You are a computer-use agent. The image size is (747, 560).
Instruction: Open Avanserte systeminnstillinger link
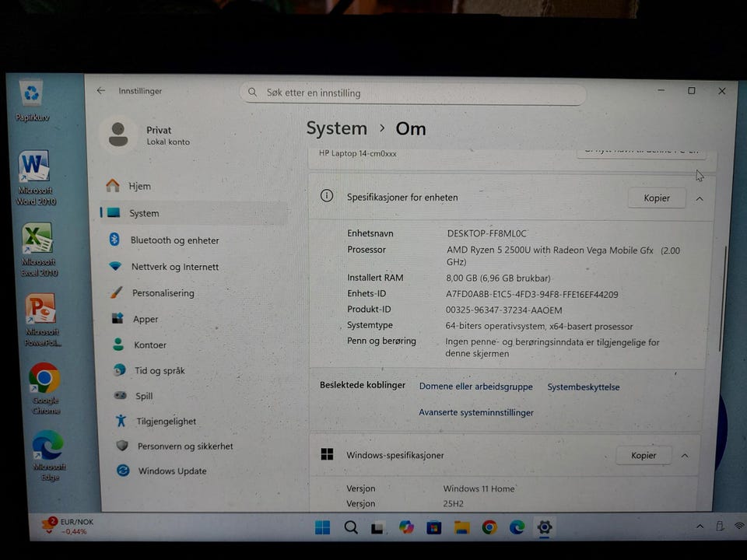pyautogui.click(x=476, y=412)
